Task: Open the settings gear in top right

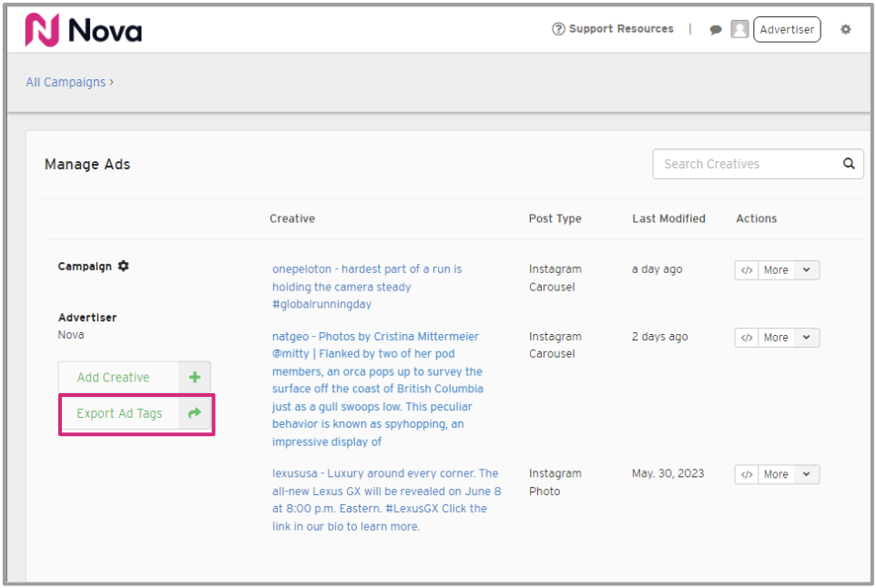Action: click(845, 30)
